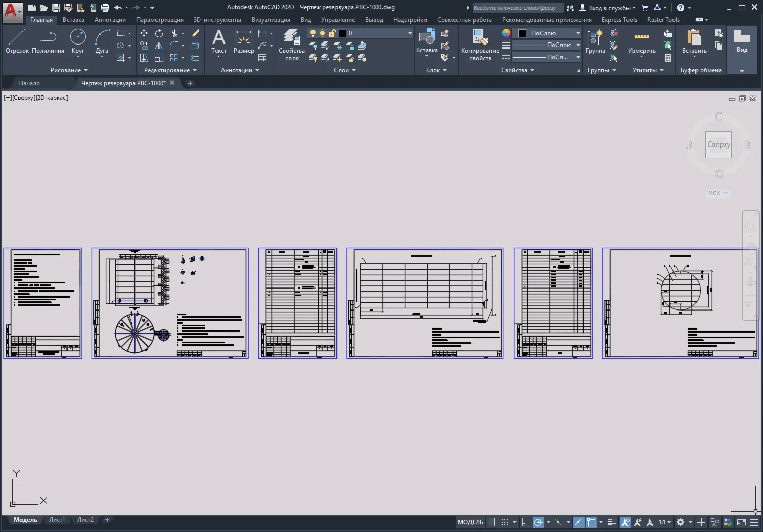Expand the Редактирование panel

pyautogui.click(x=170, y=70)
